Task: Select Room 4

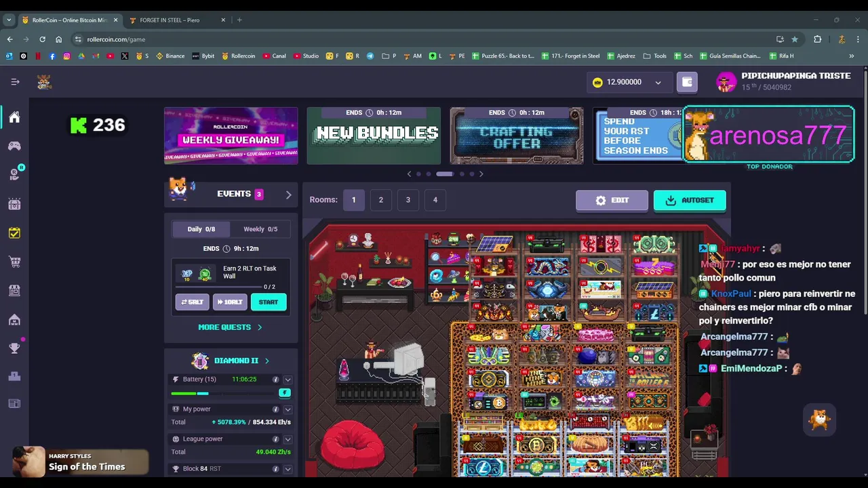Action: tap(435, 200)
